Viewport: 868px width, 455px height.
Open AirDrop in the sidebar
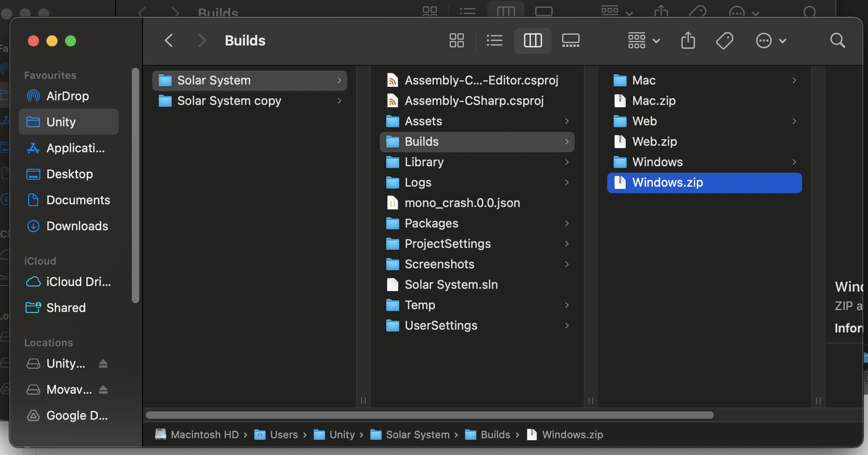[x=69, y=96]
